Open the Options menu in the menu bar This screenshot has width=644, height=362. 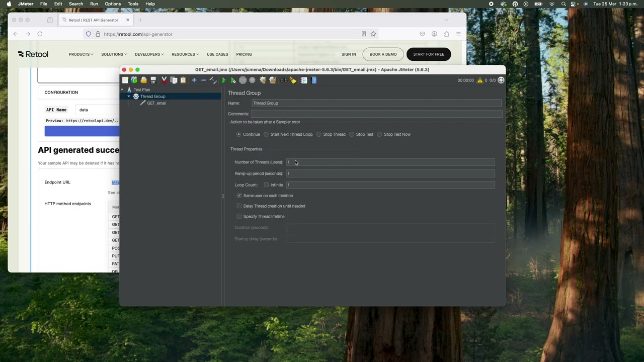click(x=113, y=4)
